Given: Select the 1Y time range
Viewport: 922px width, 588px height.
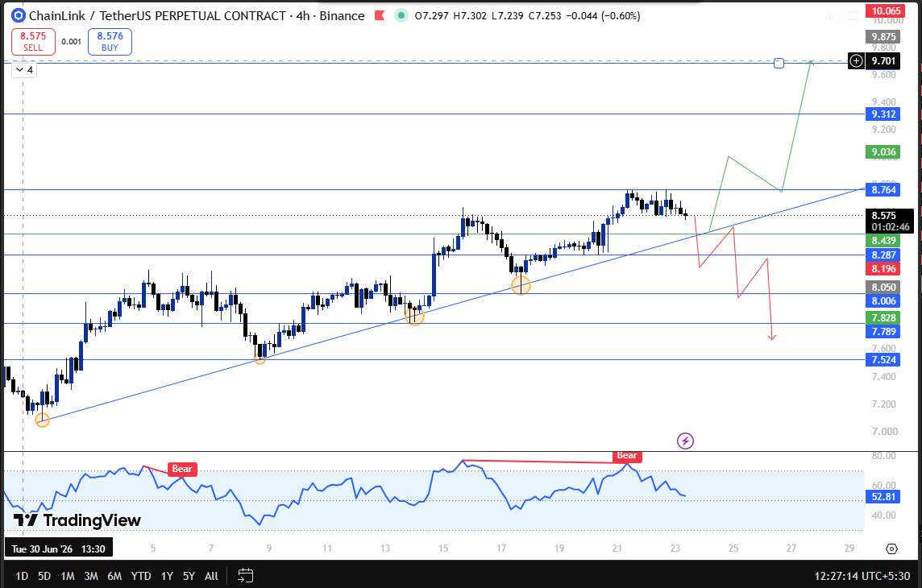Looking at the screenshot, I should point(167,576).
